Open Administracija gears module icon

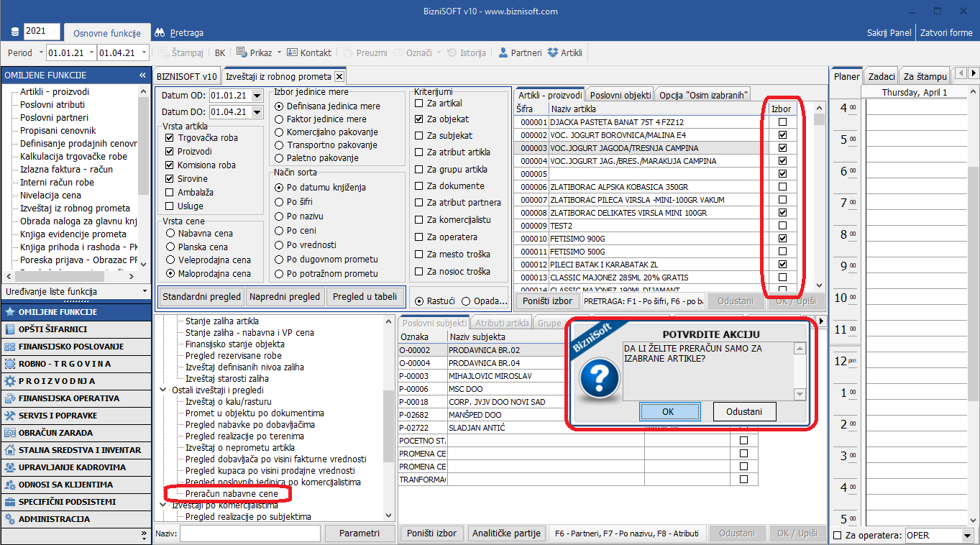(x=10, y=519)
